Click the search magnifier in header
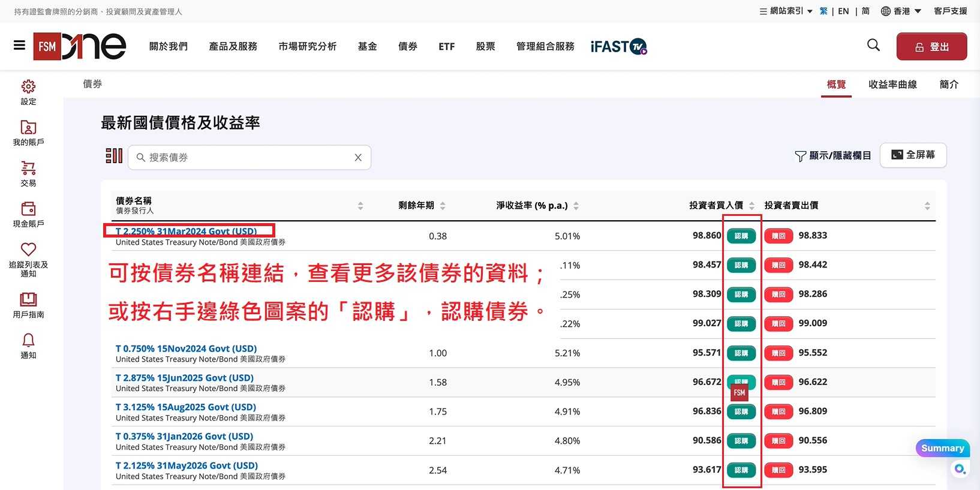The width and height of the screenshot is (980, 490). pyautogui.click(x=873, y=45)
